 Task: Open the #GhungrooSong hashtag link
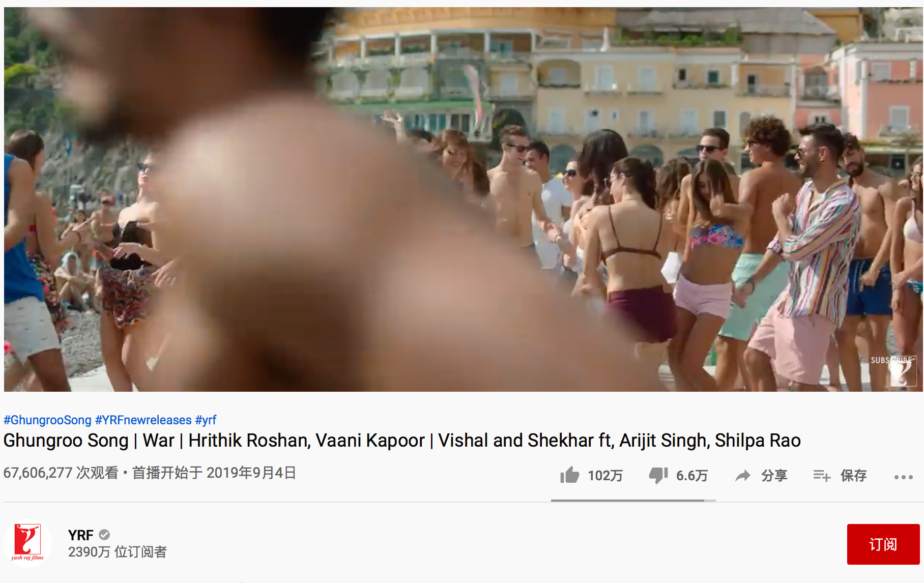coord(47,420)
